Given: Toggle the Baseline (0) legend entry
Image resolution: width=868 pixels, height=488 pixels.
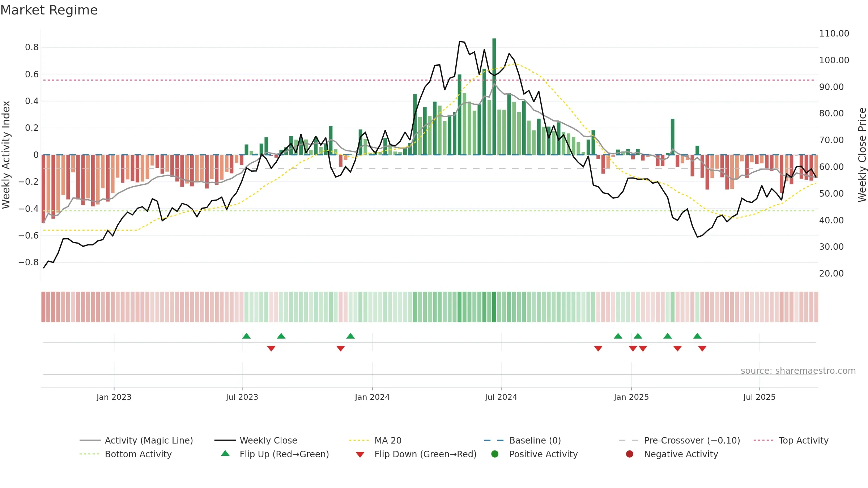Looking at the screenshot, I should [x=522, y=440].
